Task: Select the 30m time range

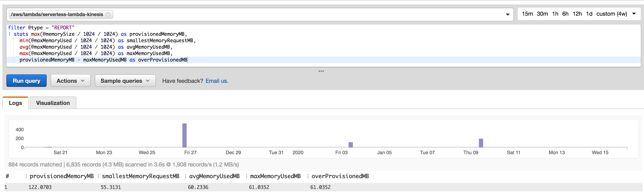Action: click(x=542, y=14)
